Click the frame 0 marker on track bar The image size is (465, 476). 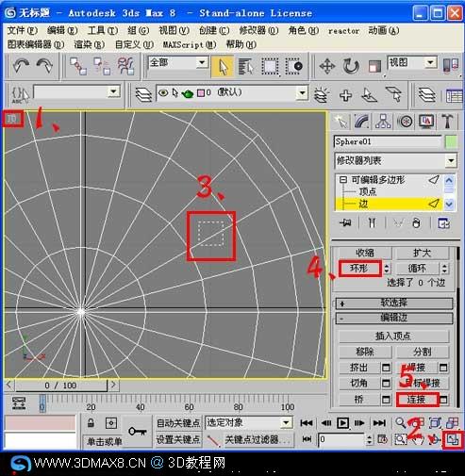pos(42,403)
